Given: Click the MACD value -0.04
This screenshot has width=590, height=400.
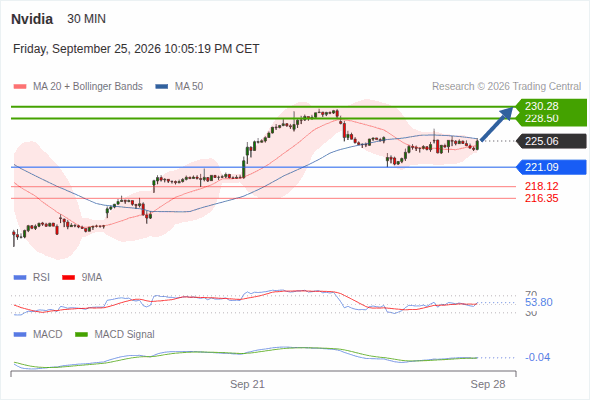Looking at the screenshot, I should 537,357.
